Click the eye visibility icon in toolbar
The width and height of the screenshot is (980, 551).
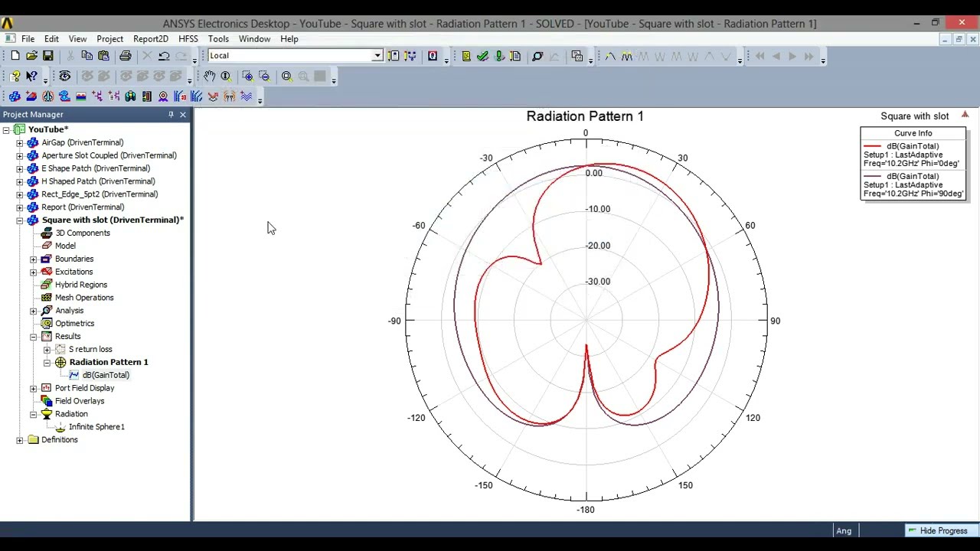64,76
